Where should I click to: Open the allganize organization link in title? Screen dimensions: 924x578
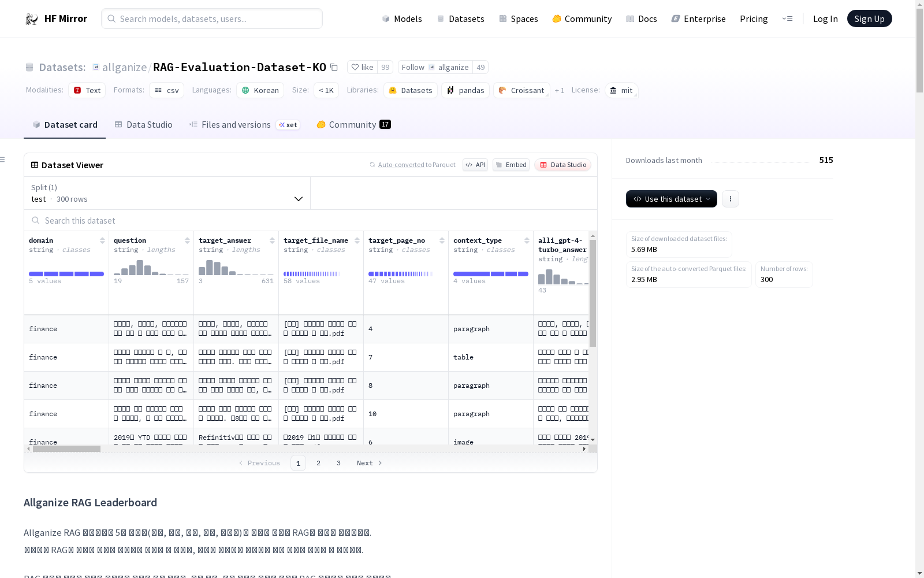(124, 67)
